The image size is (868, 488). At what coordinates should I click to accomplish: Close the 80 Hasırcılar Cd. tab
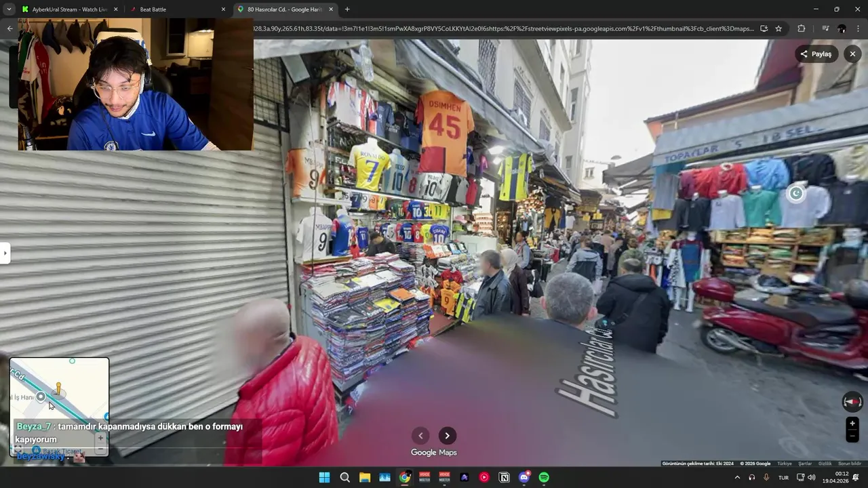pos(331,9)
